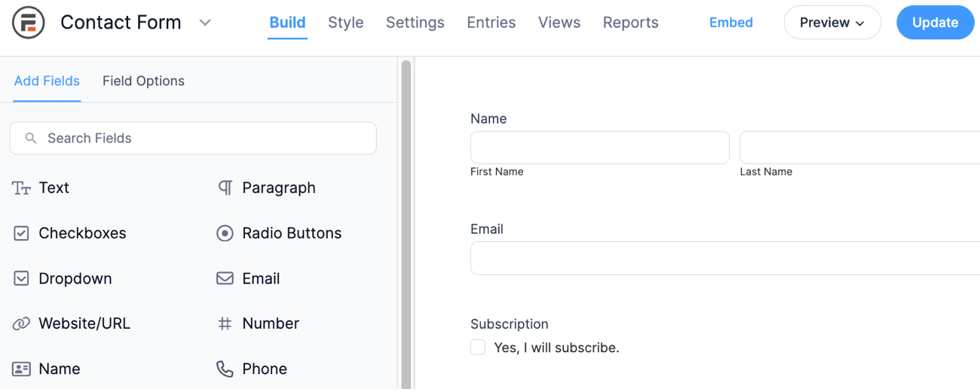Screen dimensions: 980x392
Task: Click the search magnifier icon
Action: coord(31,139)
